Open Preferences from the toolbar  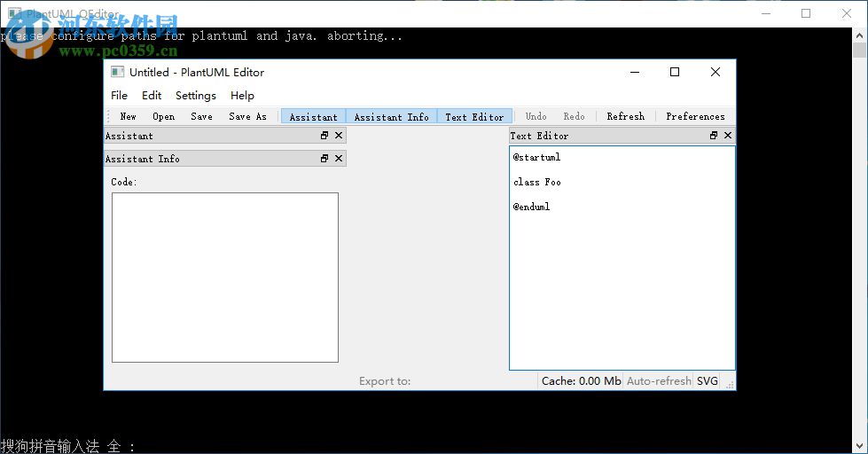pos(695,116)
